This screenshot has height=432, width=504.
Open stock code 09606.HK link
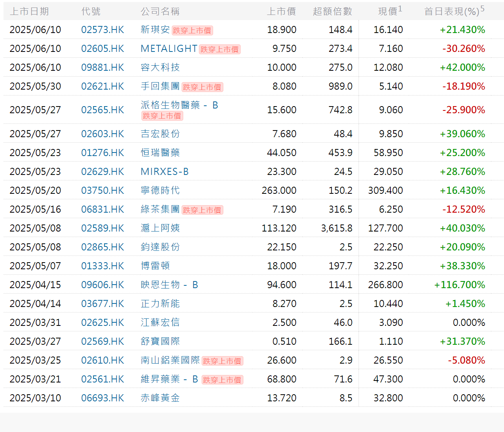103,285
